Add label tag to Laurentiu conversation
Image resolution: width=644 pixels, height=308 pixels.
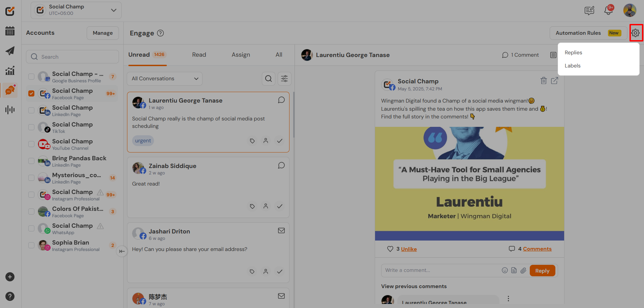252,141
